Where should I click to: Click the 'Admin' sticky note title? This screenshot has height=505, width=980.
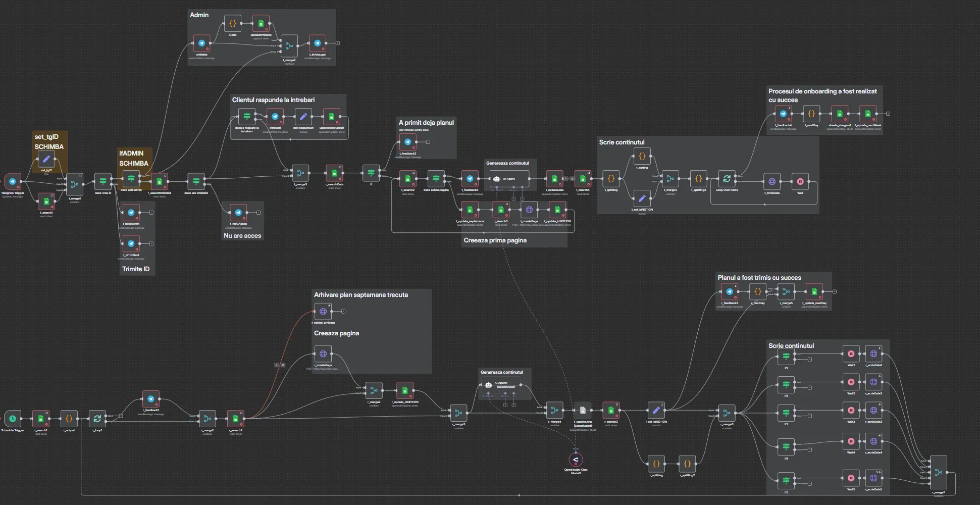(199, 15)
